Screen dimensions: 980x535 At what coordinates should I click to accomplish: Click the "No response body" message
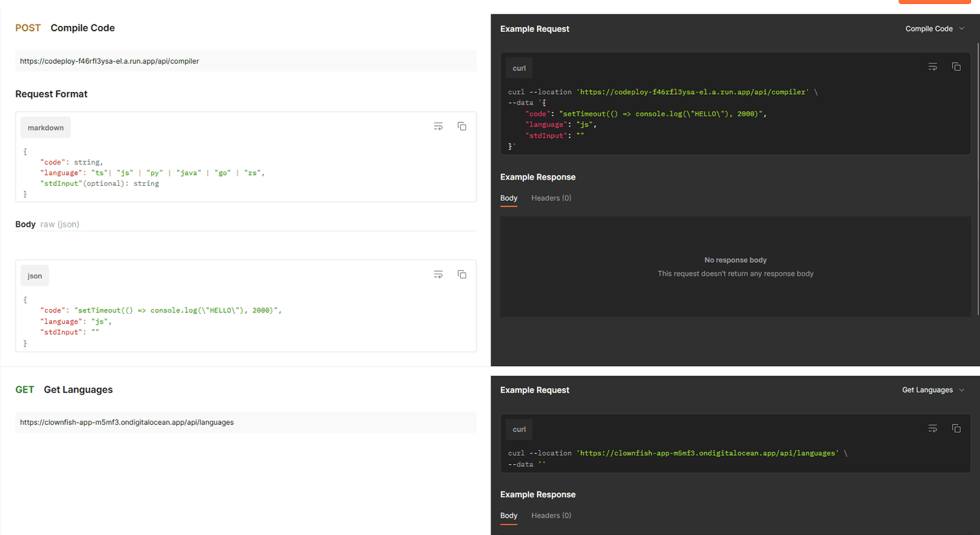coord(736,260)
